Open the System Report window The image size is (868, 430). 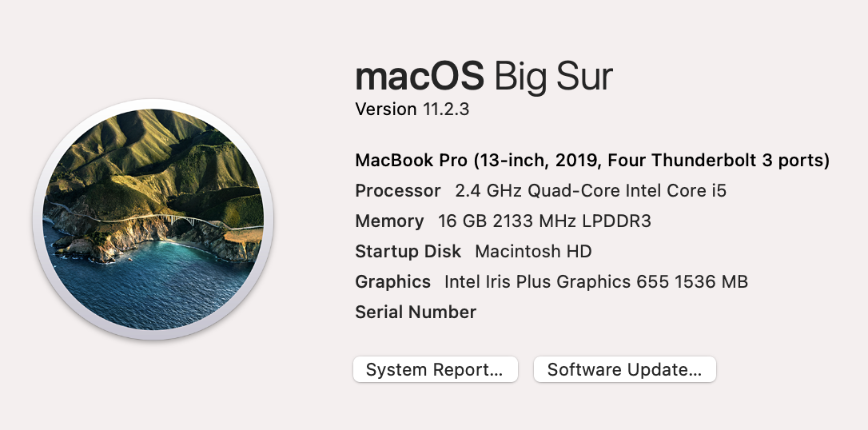point(435,369)
